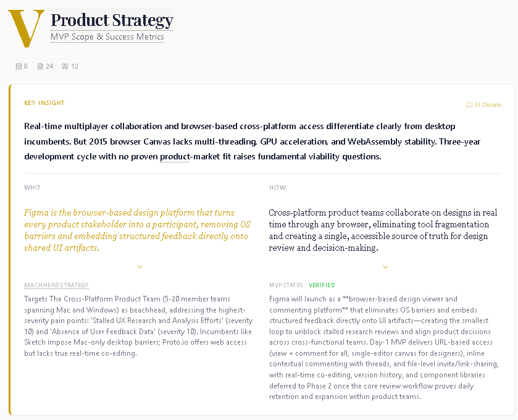This screenshot has width=518, height=420.
Task: Click the Product Strategy heading
Action: (112, 20)
